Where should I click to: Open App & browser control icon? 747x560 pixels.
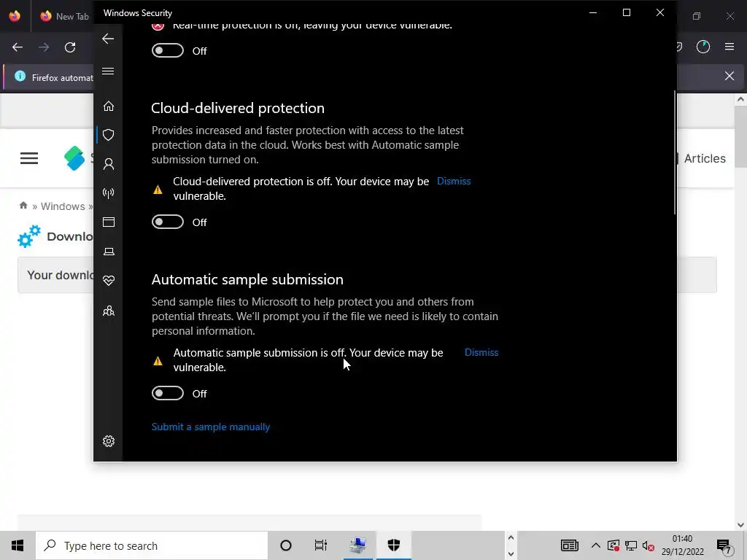[x=109, y=222]
